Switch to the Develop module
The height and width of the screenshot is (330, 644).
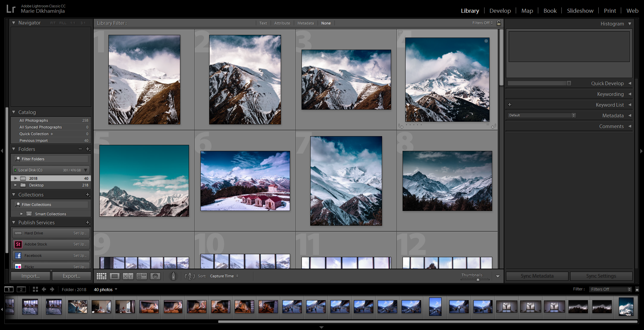pyautogui.click(x=500, y=11)
